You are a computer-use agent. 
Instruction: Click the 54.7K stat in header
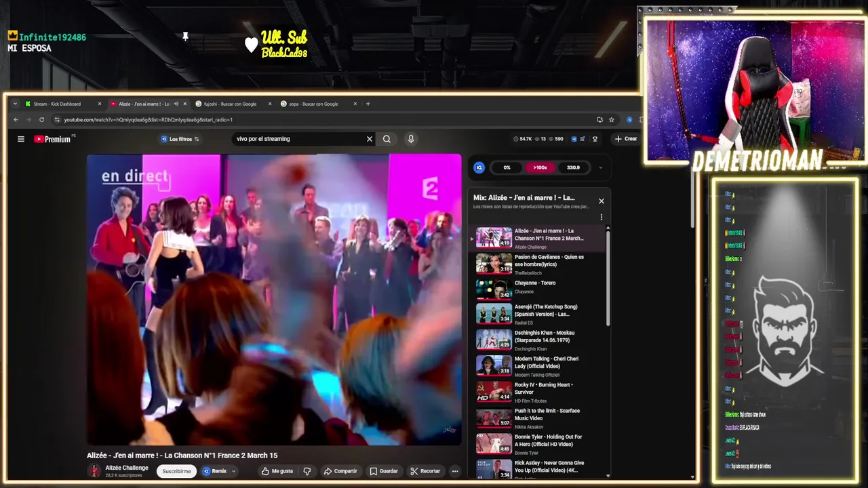(523, 139)
